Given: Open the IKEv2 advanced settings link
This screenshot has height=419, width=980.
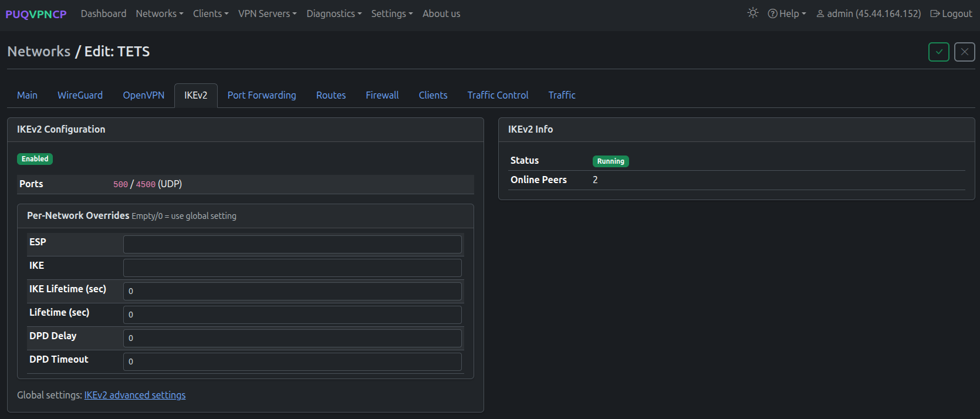Looking at the screenshot, I should [135, 395].
